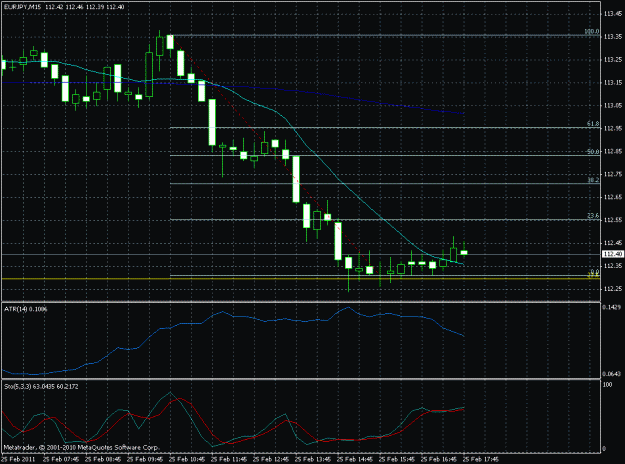
Task: Click the stochastic scale value 100
Action: click(x=607, y=385)
